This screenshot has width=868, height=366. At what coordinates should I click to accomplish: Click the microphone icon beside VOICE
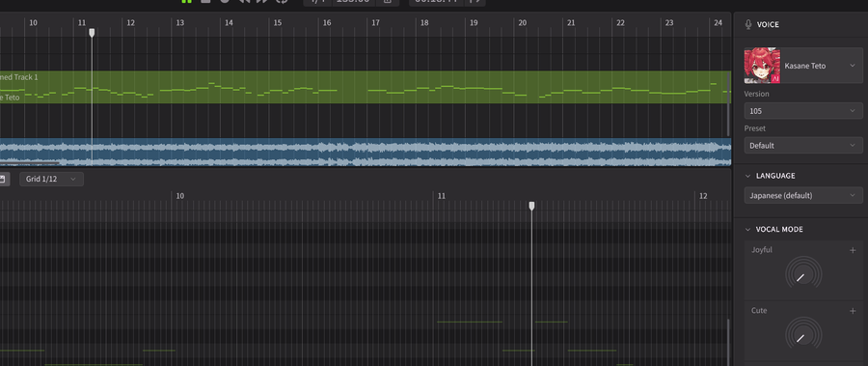tap(748, 24)
